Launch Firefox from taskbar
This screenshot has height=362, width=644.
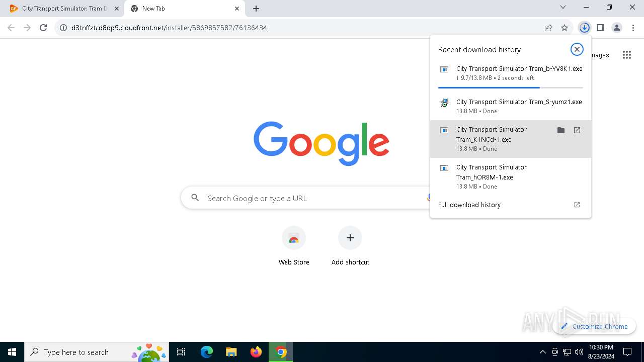tap(256, 352)
